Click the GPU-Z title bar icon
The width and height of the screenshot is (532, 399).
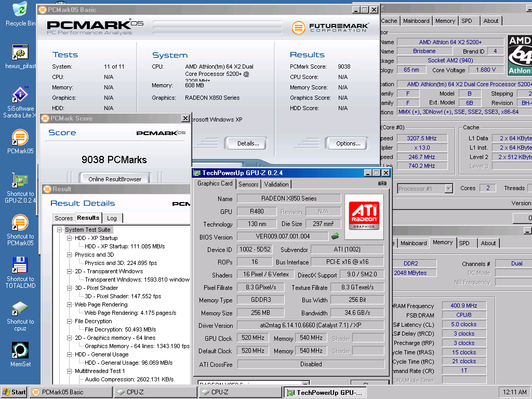coord(197,173)
